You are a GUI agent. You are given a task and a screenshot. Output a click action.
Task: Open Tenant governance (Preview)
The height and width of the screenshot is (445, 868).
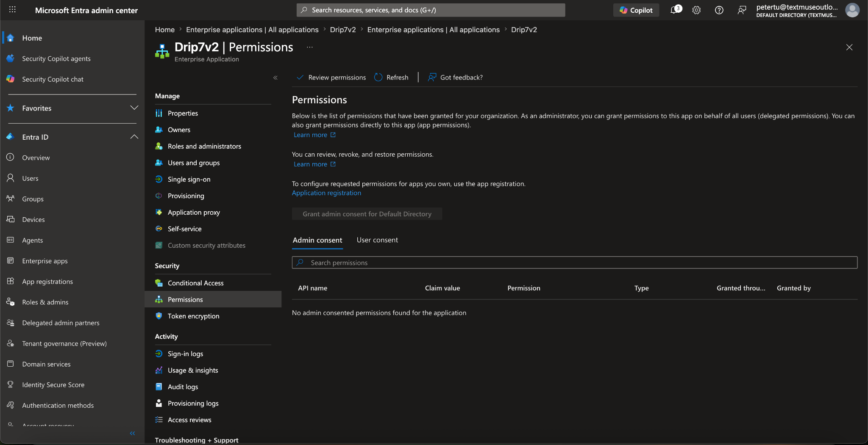pos(64,343)
